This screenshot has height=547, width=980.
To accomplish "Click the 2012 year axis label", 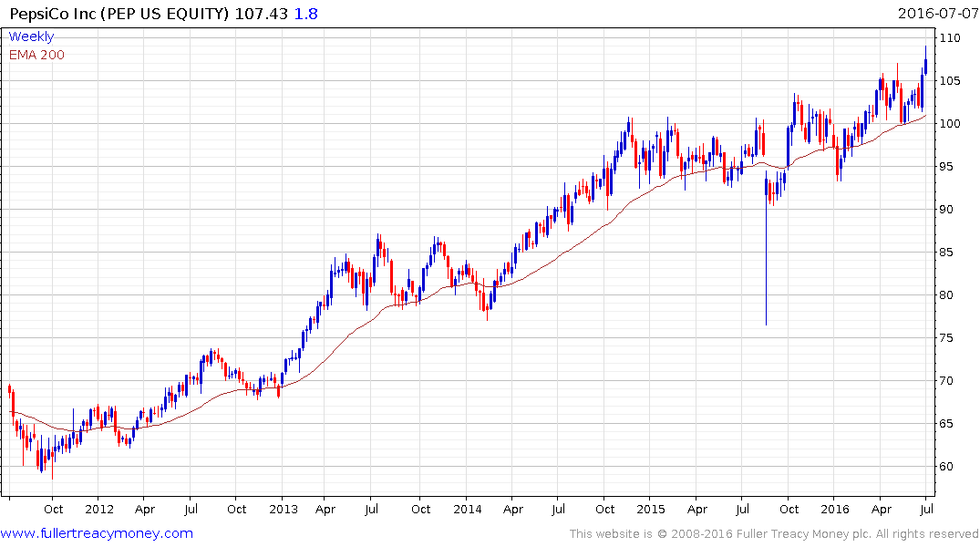I will pyautogui.click(x=99, y=509).
